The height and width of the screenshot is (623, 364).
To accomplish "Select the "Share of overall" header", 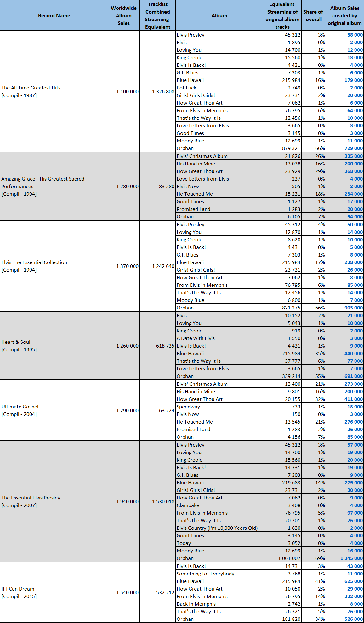I will (313, 15).
